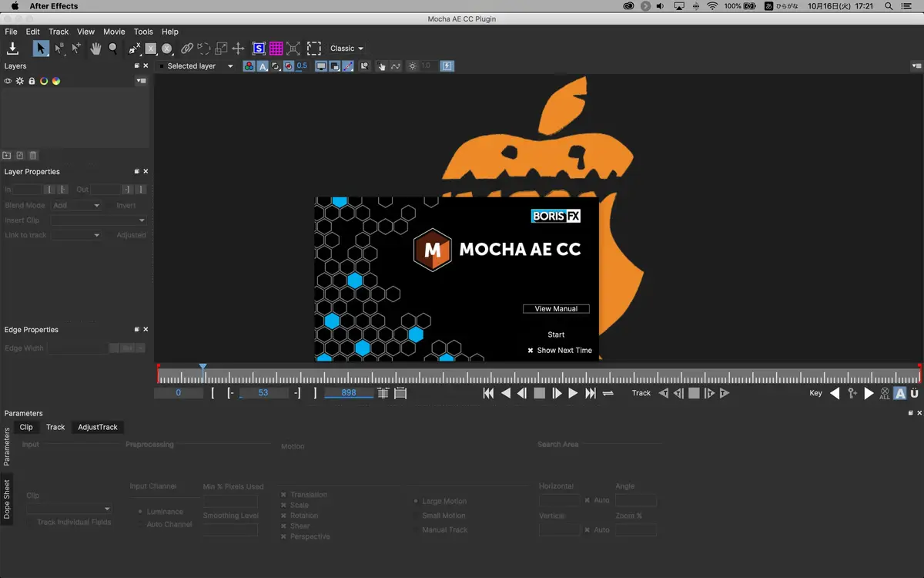This screenshot has width=924, height=578.
Task: Close the Edge Properties panel
Action: coord(146,330)
